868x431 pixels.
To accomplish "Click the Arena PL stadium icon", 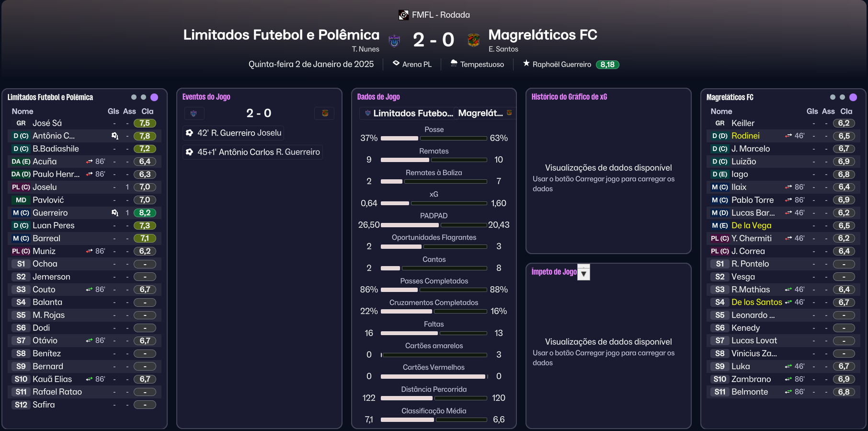I will click(396, 63).
